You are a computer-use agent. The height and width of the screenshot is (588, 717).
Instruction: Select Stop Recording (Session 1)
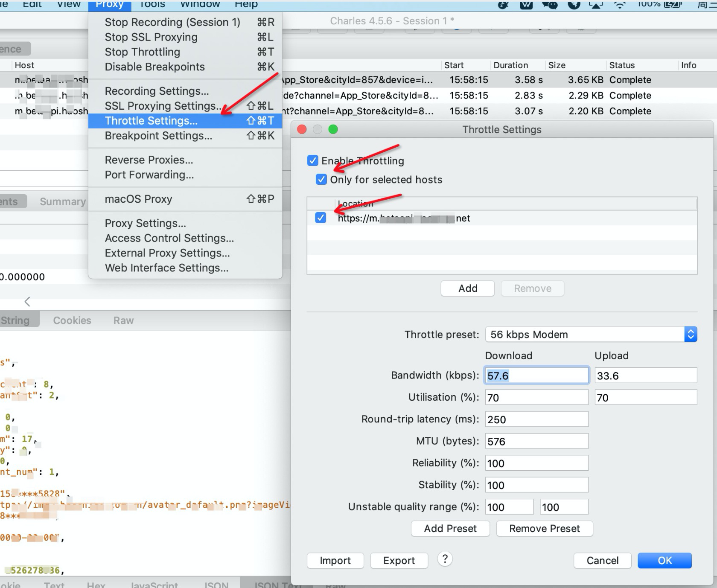(x=185, y=22)
